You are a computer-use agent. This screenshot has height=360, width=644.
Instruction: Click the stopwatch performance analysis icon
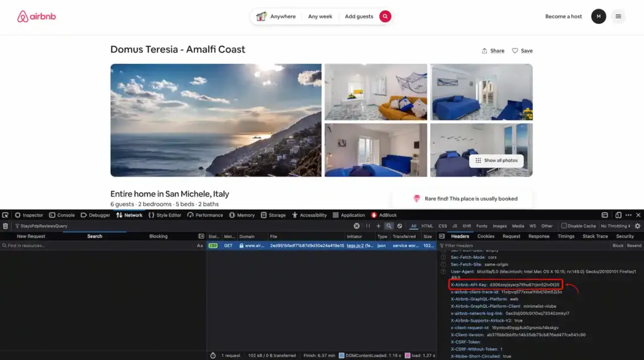(213, 356)
